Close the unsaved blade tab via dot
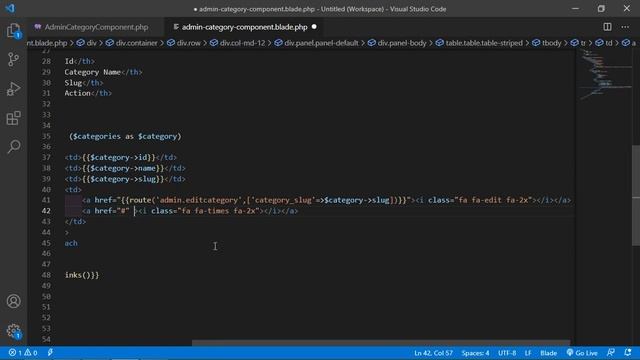This screenshot has height=360, width=640. pos(314,27)
